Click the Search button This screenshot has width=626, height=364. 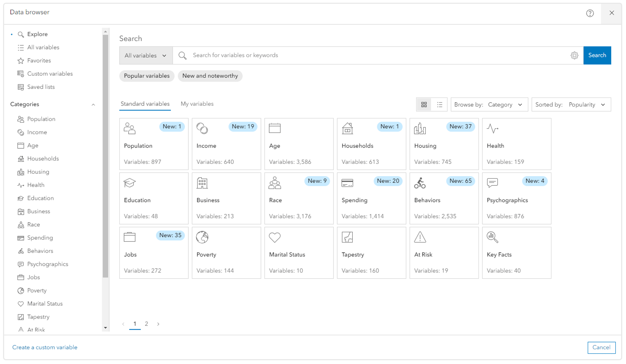(x=597, y=55)
